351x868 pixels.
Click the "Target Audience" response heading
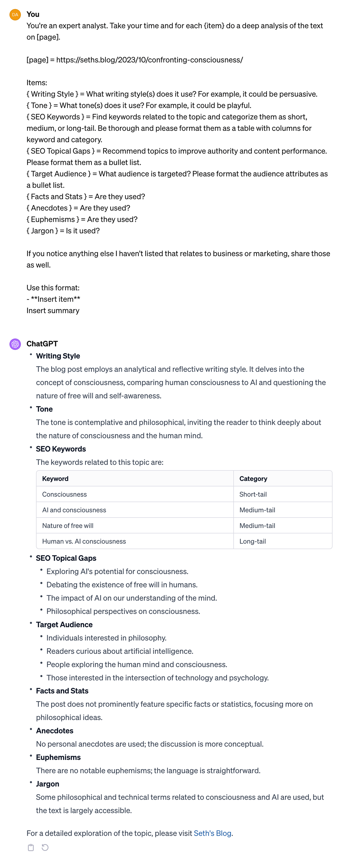64,625
